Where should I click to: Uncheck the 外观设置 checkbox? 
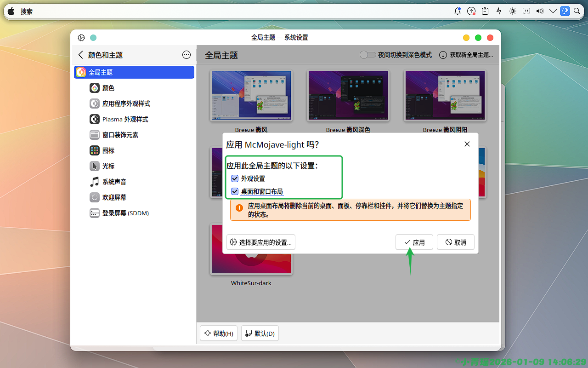pos(235,178)
